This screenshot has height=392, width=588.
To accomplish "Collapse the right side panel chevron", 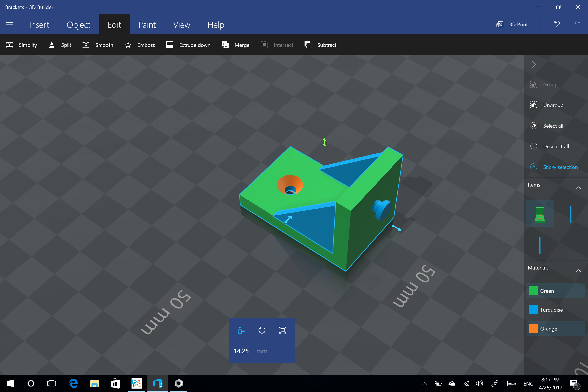I will 534,64.
